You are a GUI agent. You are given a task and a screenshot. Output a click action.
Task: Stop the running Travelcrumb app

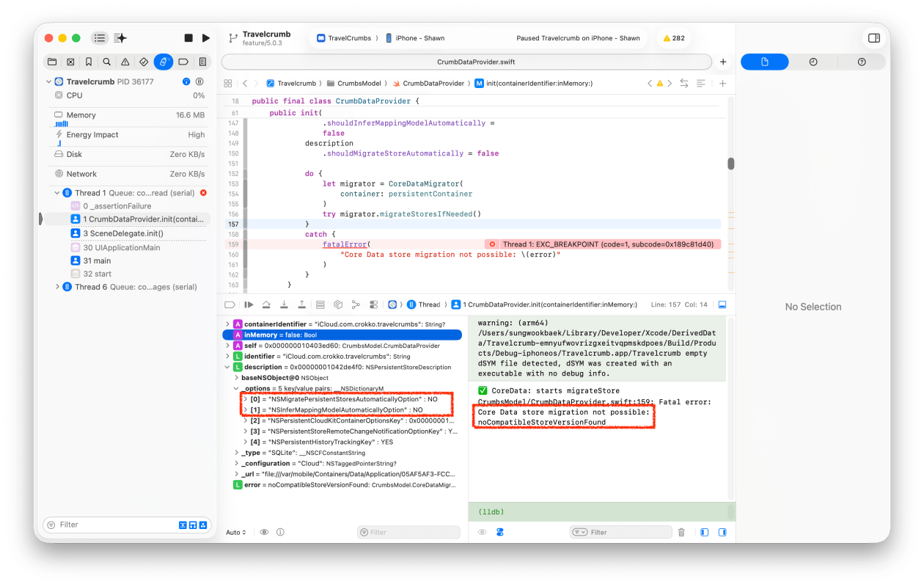click(188, 38)
